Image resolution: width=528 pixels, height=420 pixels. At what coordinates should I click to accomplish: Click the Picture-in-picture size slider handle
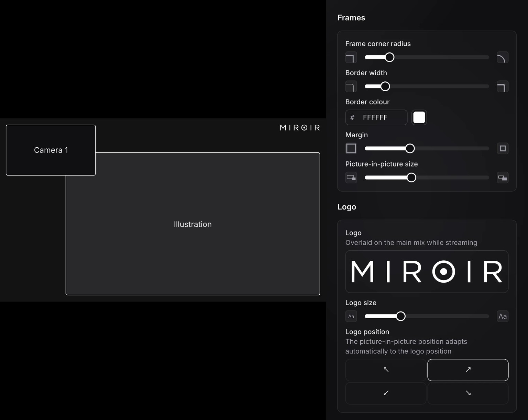pyautogui.click(x=411, y=178)
